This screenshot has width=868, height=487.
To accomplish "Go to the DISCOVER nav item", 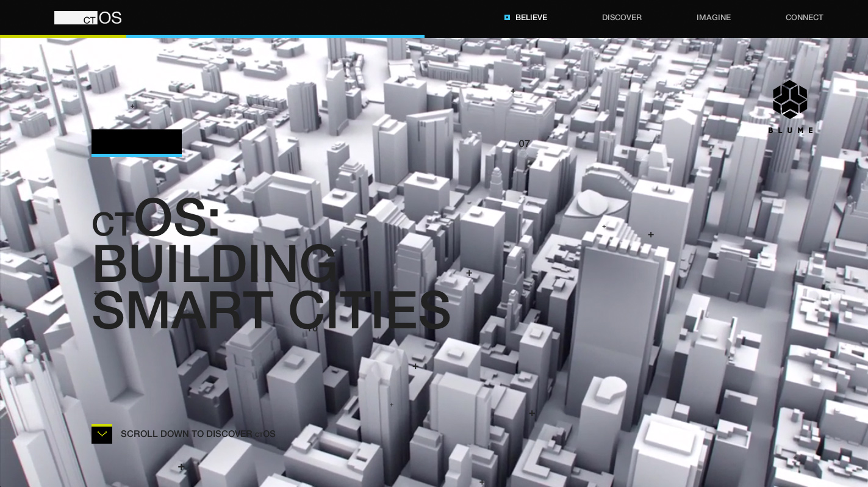I will point(622,18).
